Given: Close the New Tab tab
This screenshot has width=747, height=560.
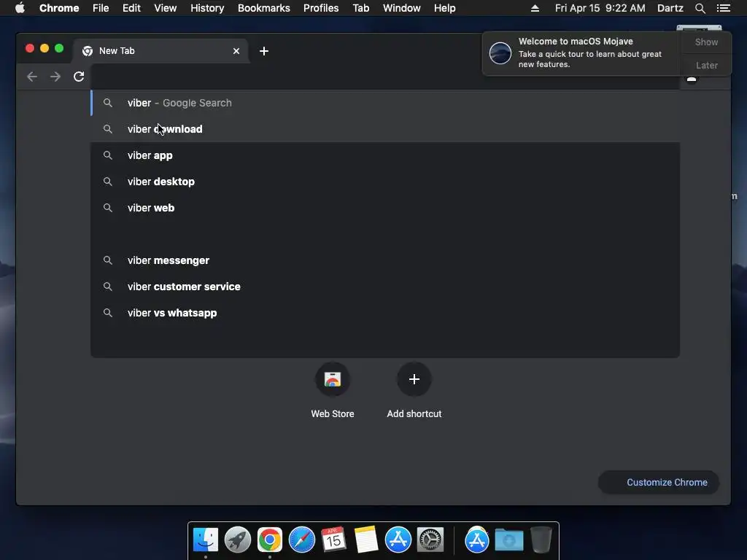Looking at the screenshot, I should (236, 51).
